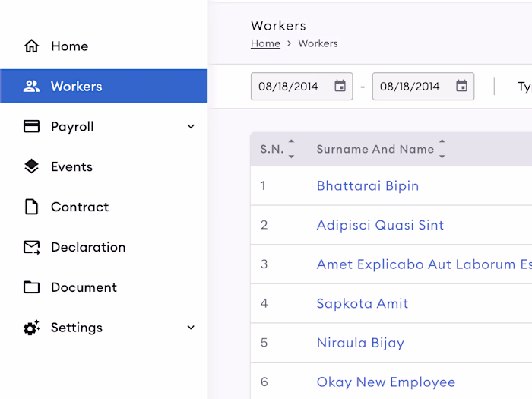The image size is (532, 399).
Task: Follow the Home breadcrumb link
Action: tap(265, 43)
